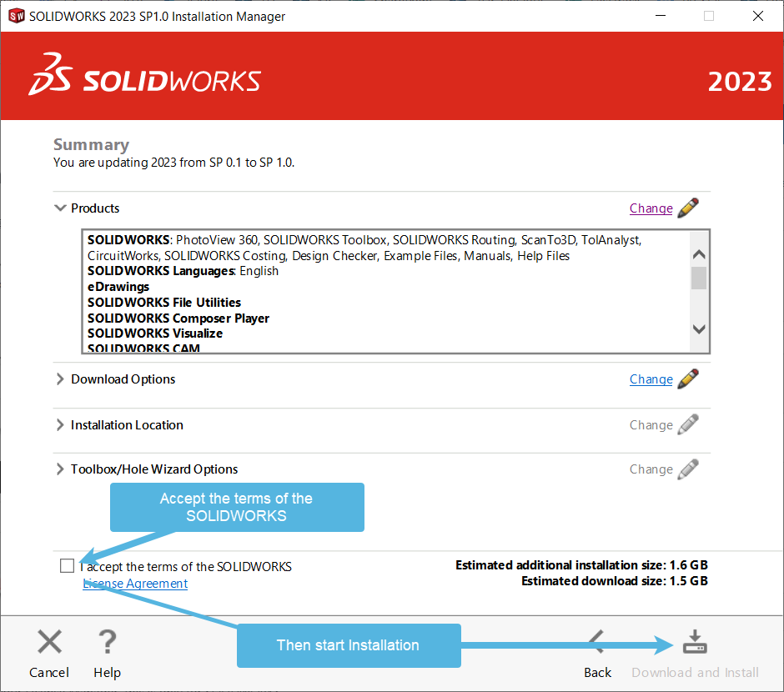784x692 pixels.
Task: Expand the Toolbox/Hole Wizard Options section
Action: pyautogui.click(x=60, y=469)
